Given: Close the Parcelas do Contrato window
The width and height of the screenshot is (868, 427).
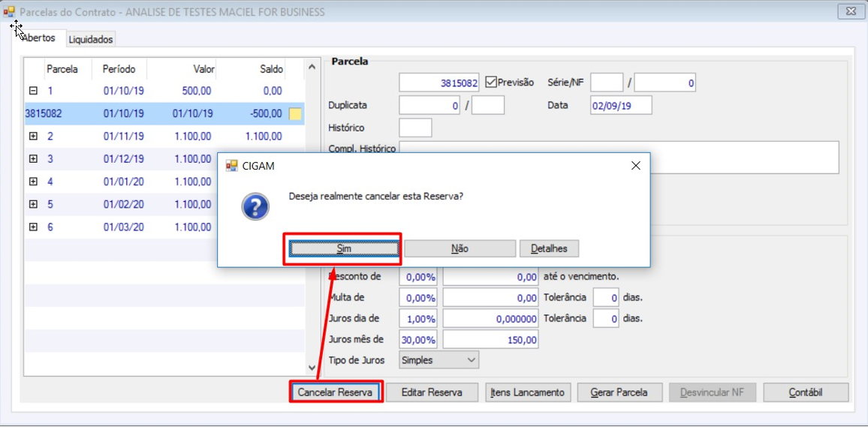Looking at the screenshot, I should 850,11.
